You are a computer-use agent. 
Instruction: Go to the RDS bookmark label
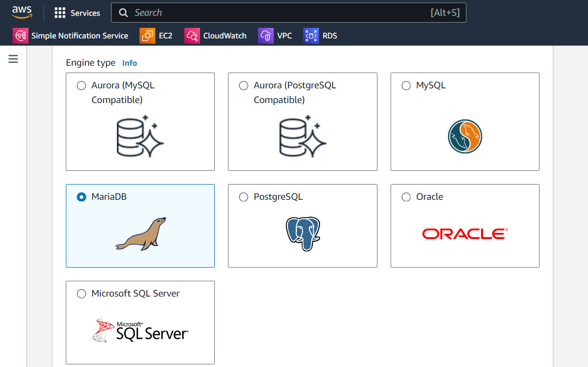coord(330,36)
